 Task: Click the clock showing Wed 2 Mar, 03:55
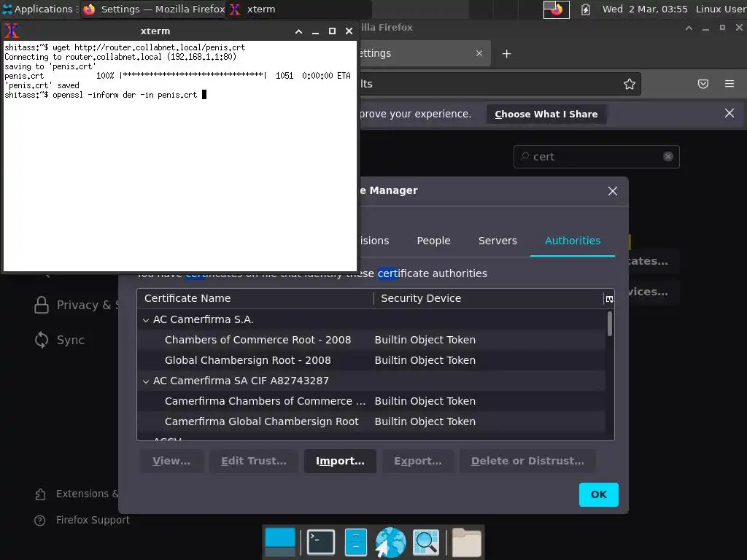pos(645,9)
